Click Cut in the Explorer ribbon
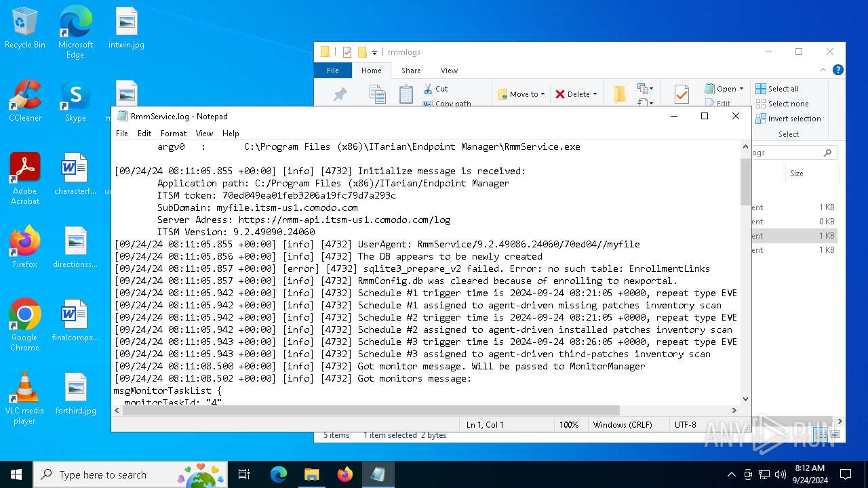 point(436,89)
